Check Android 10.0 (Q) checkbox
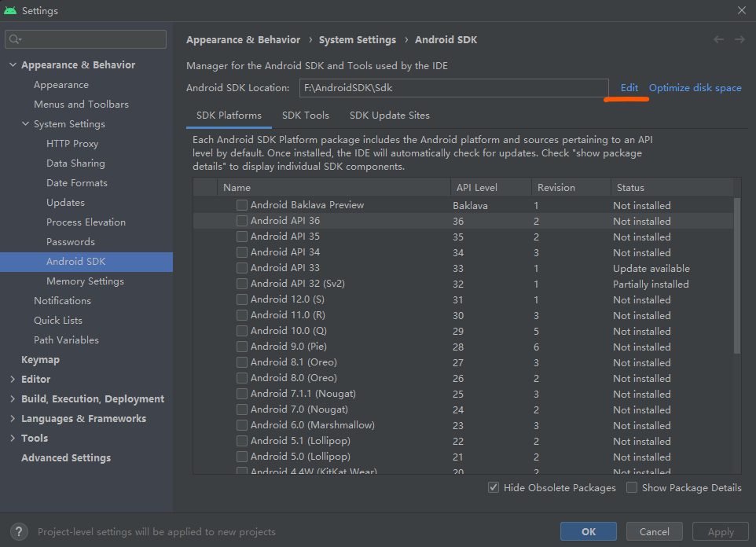Image resolution: width=756 pixels, height=547 pixels. [242, 331]
